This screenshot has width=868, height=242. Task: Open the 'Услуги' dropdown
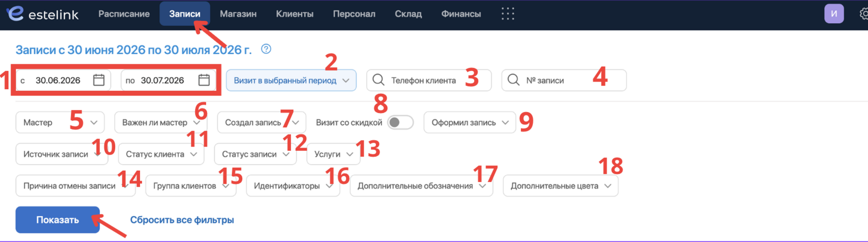click(333, 154)
